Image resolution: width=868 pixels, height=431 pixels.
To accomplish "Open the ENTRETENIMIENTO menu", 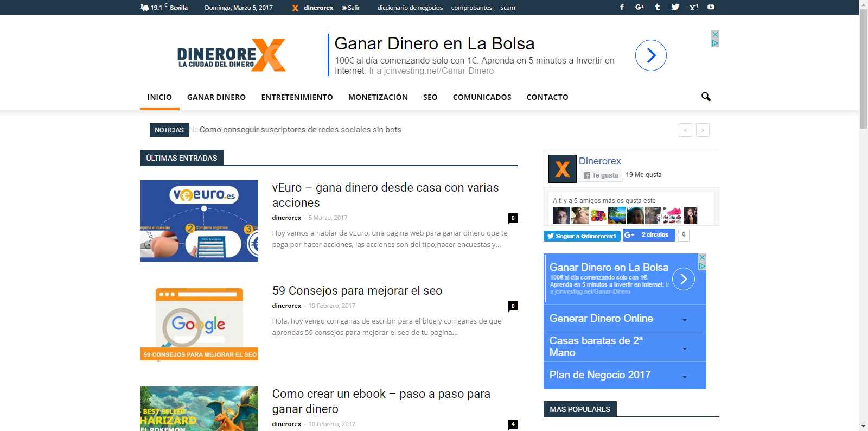I will pos(297,97).
